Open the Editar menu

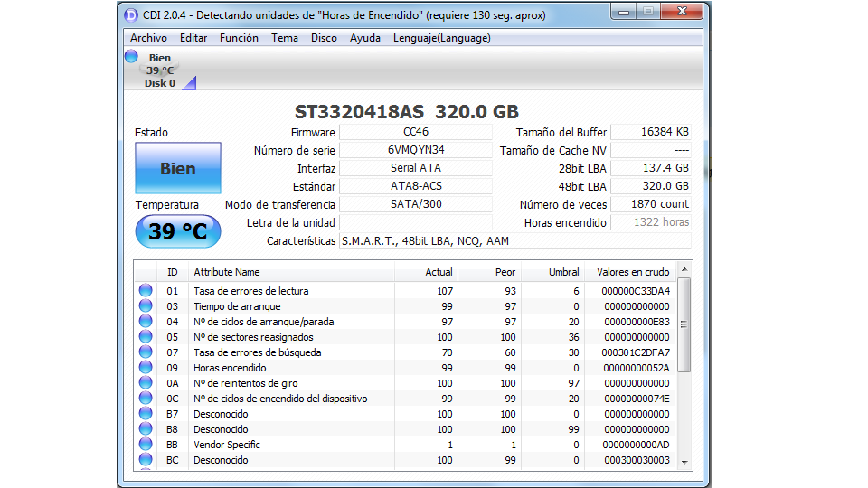pyautogui.click(x=193, y=38)
